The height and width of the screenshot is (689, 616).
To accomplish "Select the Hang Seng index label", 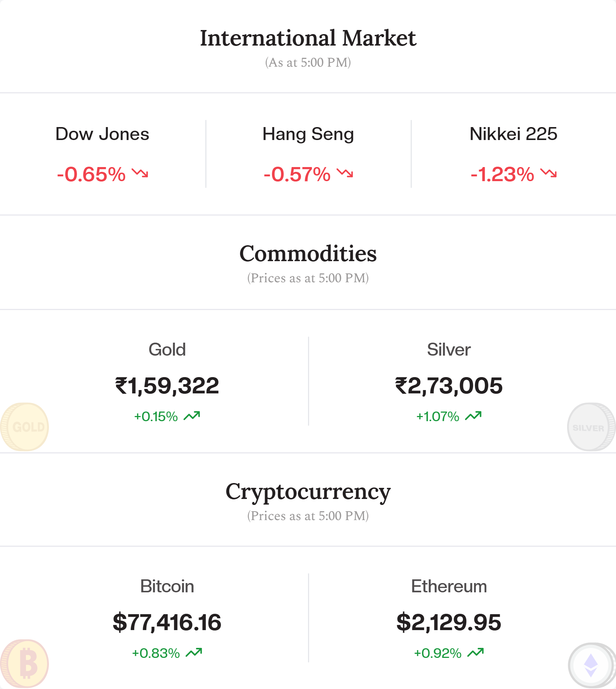I will 308,134.
